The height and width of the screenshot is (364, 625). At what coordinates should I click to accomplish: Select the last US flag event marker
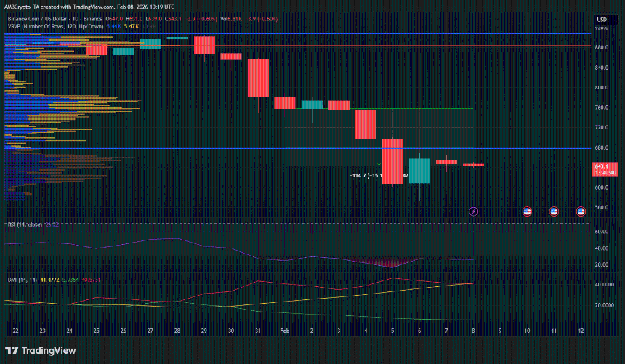(x=581, y=211)
